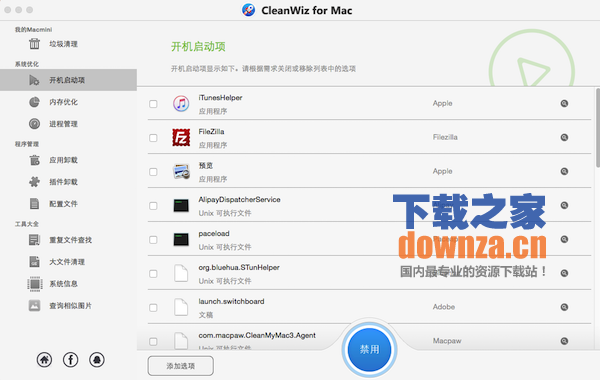Click the 应用卸载 app uninstall icon
This screenshot has height=380, width=600.
(34, 160)
